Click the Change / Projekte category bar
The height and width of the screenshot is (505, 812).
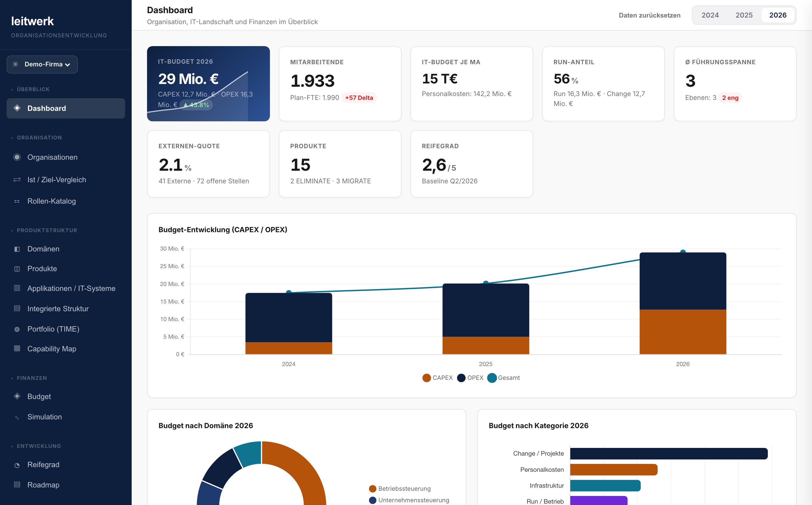tap(669, 454)
